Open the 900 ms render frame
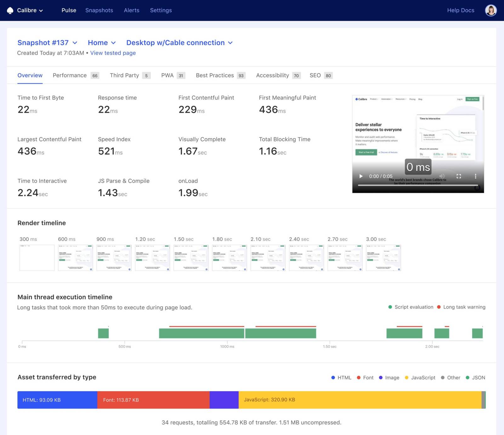 [x=114, y=258]
